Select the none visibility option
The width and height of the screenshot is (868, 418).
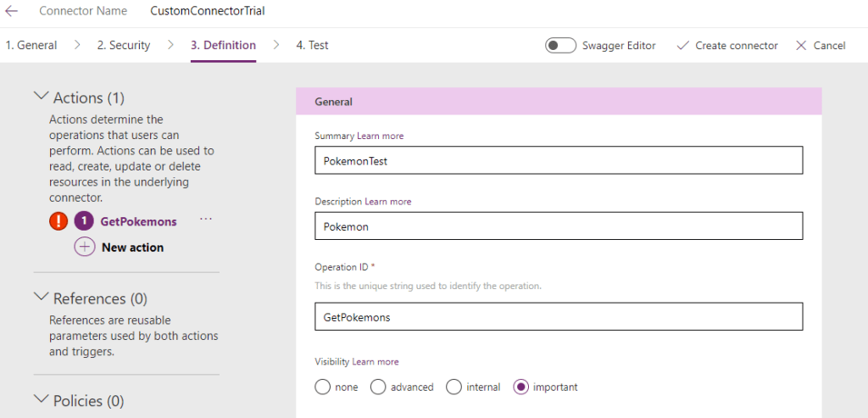[x=322, y=387]
